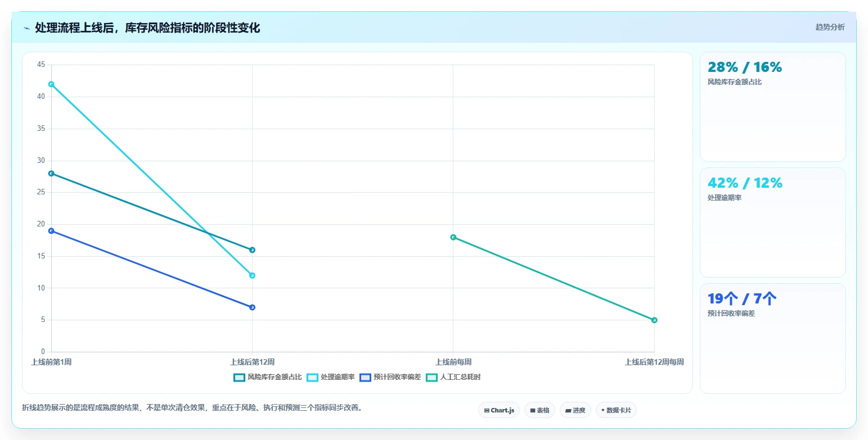Image resolution: width=868 pixels, height=440 pixels.
Task: Click the 上线后第12周每周 axis label
Action: (654, 362)
